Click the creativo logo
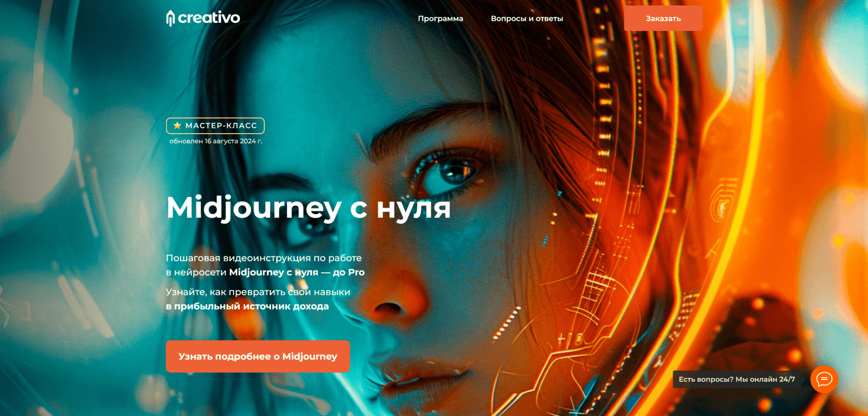 pos(203,18)
